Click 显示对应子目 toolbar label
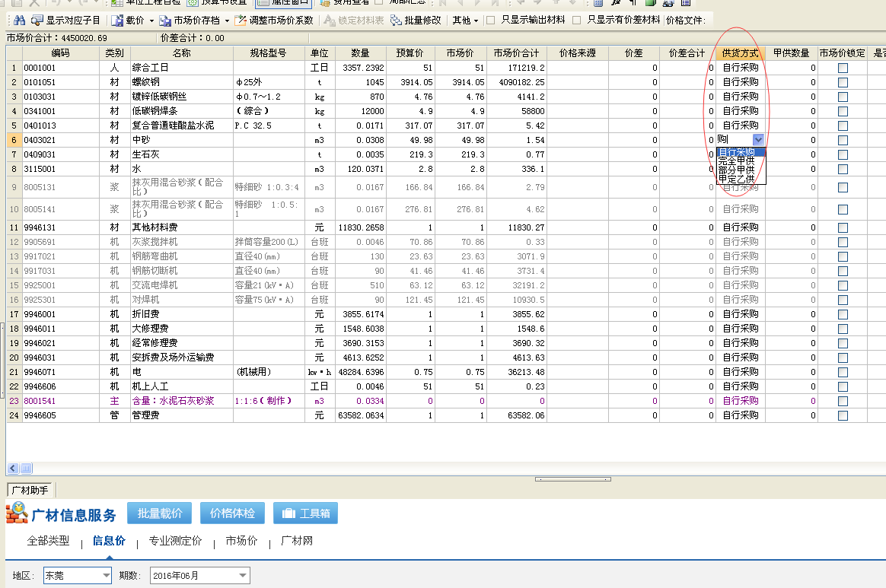Screen dimensions: 886x588 click(73, 21)
